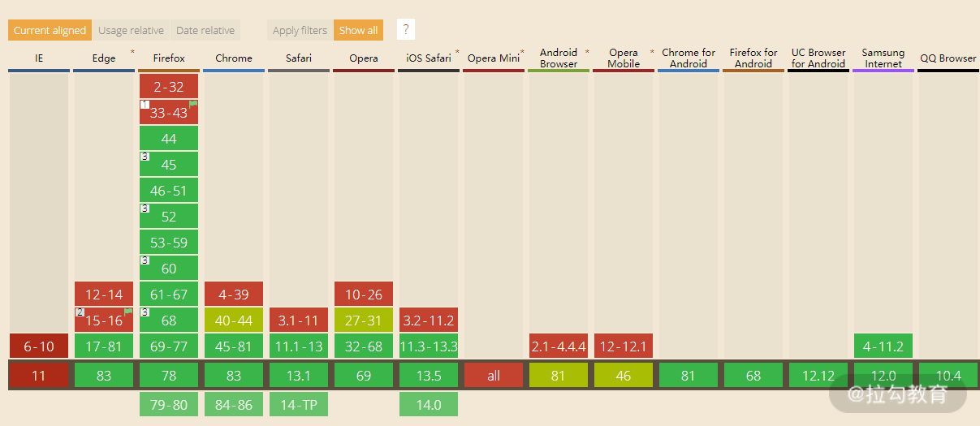Click the UC Browser for Android header
Viewport: 980px width, 426px height.
pyautogui.click(x=818, y=58)
